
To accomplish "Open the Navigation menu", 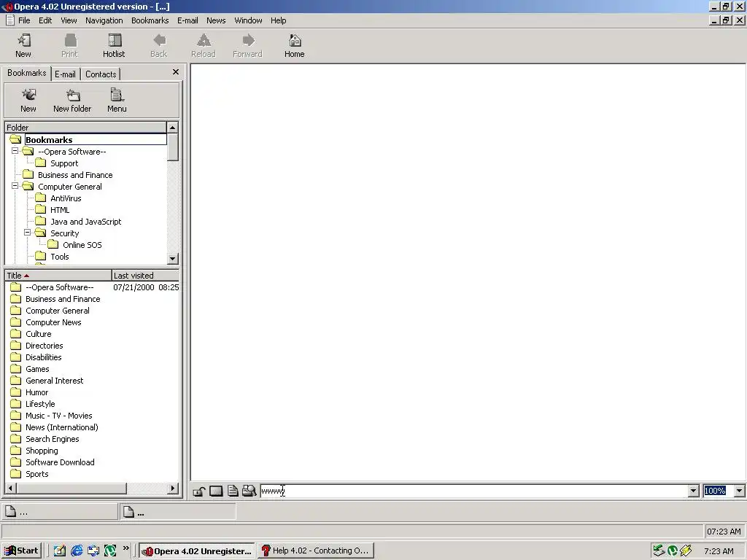I will point(104,20).
